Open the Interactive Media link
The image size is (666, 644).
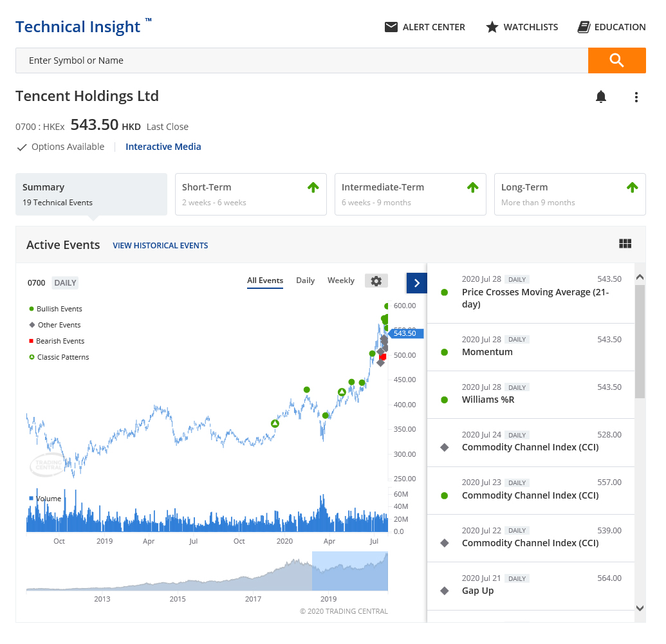tap(163, 147)
